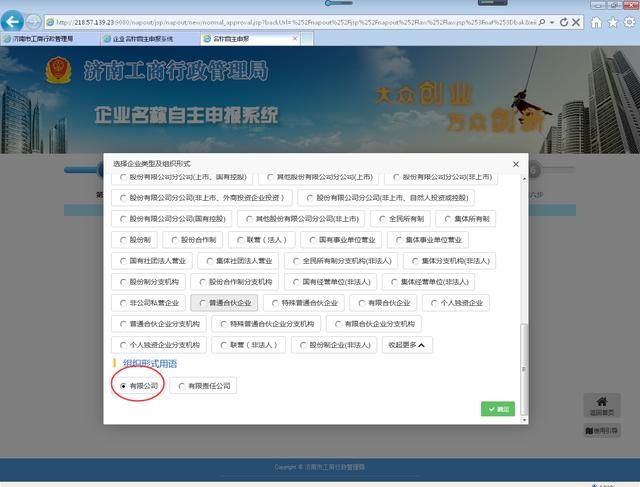
Task: Select 集体社团法人营业
Action: 238,261
